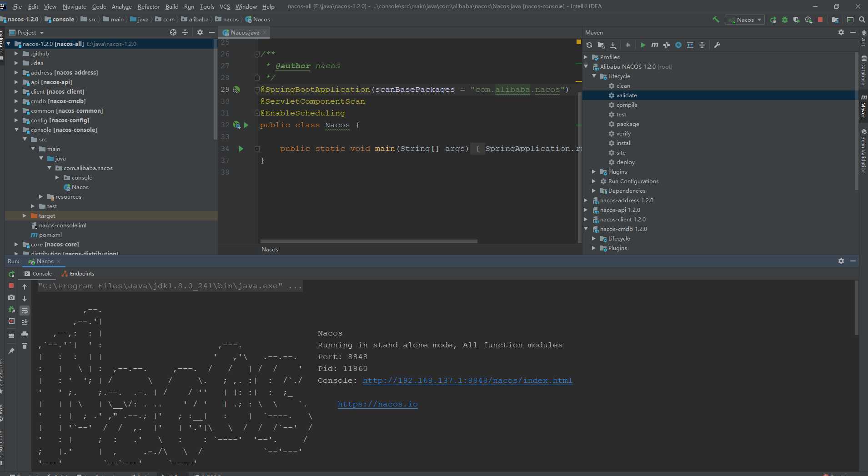Stop the app with main toolbar stop button

click(820, 20)
